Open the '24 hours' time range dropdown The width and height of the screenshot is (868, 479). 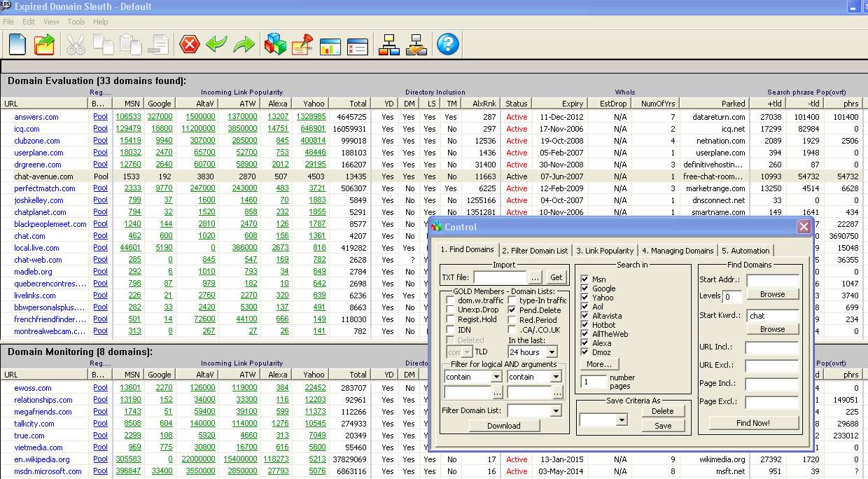pyautogui.click(x=551, y=352)
